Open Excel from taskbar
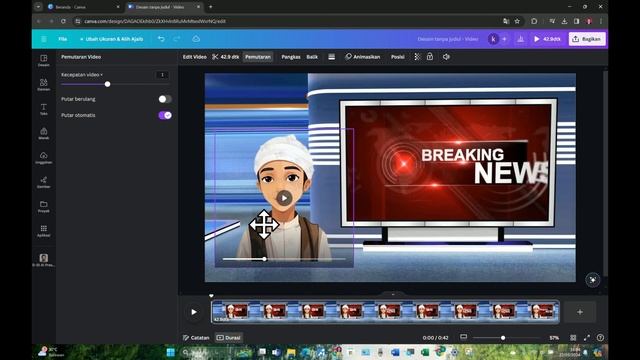Image resolution: width=640 pixels, height=360 pixels. pyautogui.click(x=425, y=352)
